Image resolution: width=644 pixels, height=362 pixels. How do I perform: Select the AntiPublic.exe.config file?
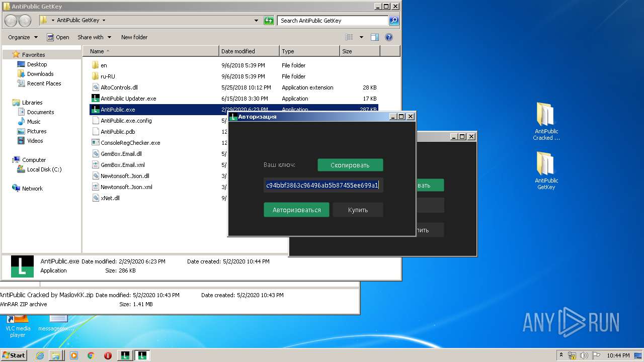coord(126,121)
